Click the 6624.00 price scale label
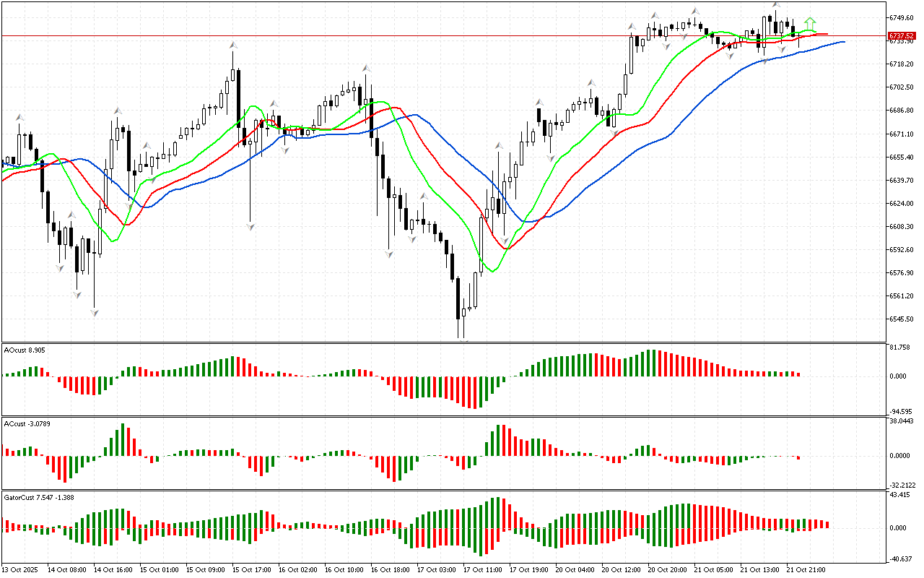 902,203
